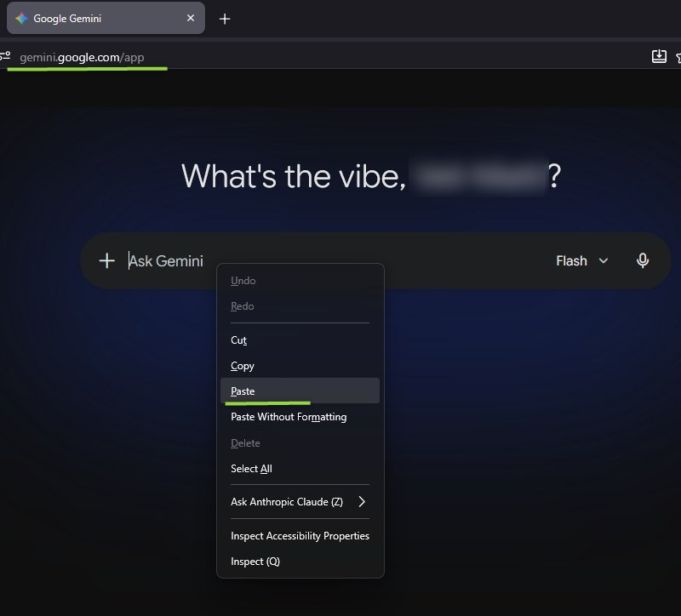The width and height of the screenshot is (681, 616).
Task: Open Inspect Accessibility Properties
Action: pos(300,536)
